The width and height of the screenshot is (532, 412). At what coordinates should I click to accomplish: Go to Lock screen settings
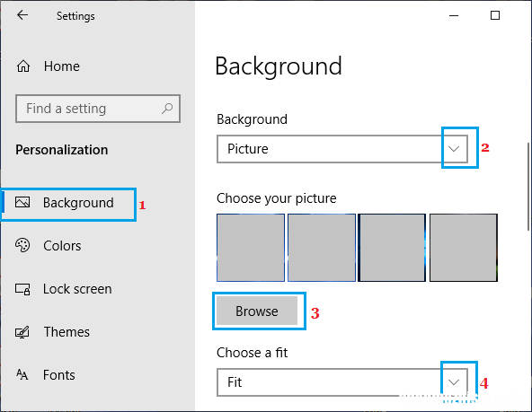click(77, 289)
